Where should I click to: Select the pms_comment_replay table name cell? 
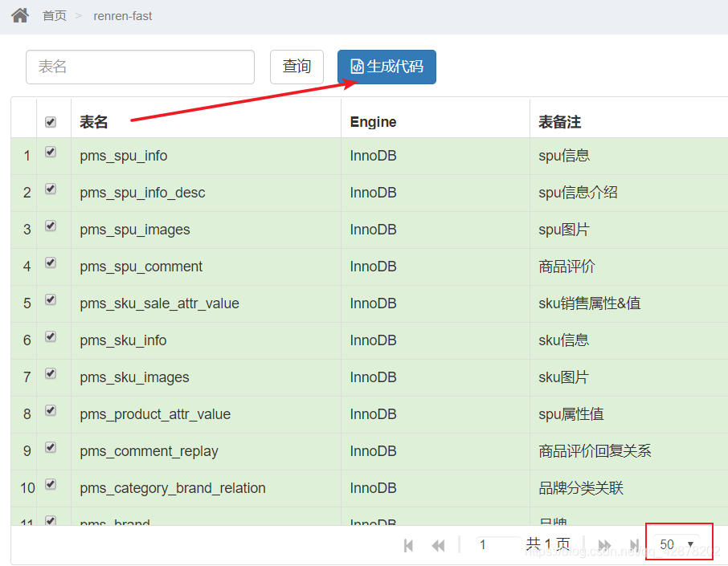point(207,451)
